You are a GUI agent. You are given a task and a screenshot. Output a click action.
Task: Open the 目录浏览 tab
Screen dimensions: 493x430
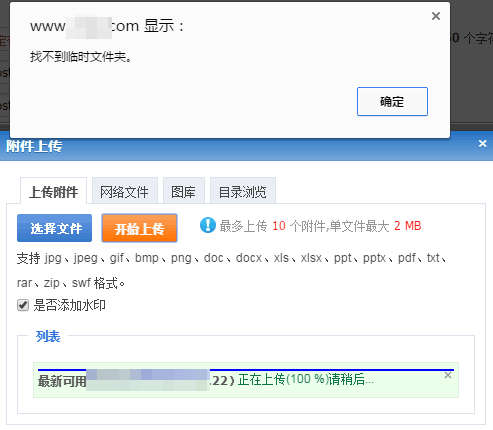click(x=243, y=191)
